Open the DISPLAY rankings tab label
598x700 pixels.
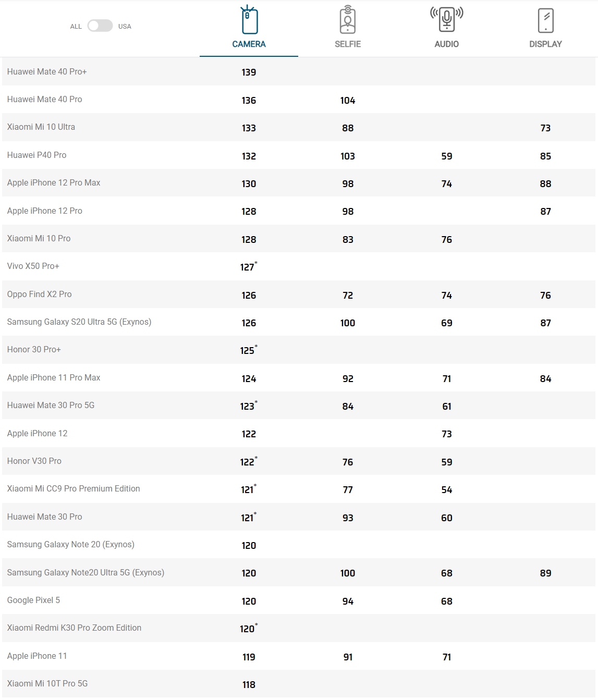pyautogui.click(x=545, y=44)
